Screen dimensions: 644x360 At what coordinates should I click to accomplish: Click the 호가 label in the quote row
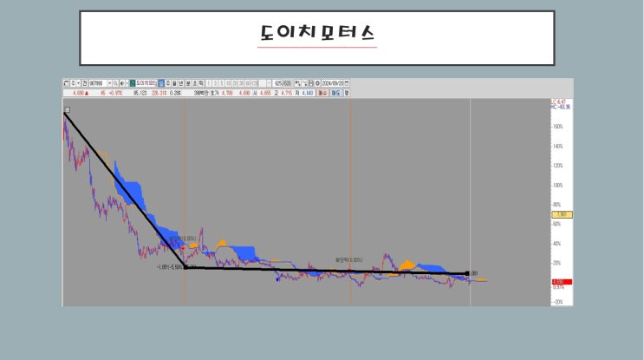point(214,93)
